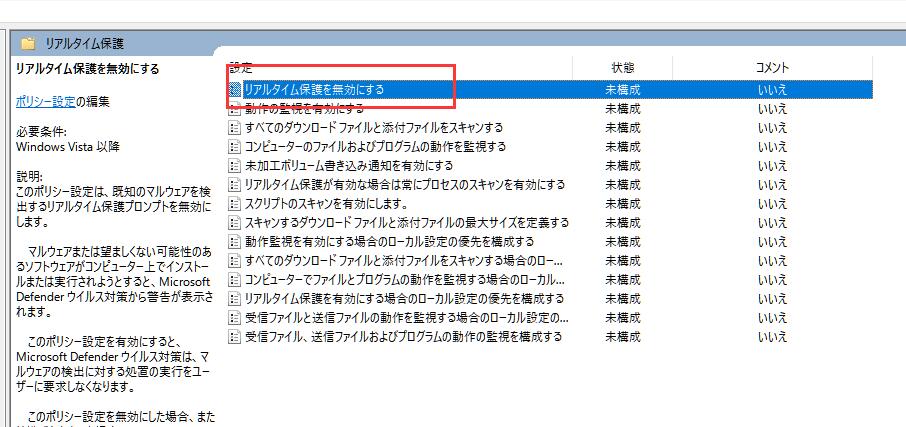Open the ポリシー設定 link
The image size is (906, 427).
click(46, 102)
